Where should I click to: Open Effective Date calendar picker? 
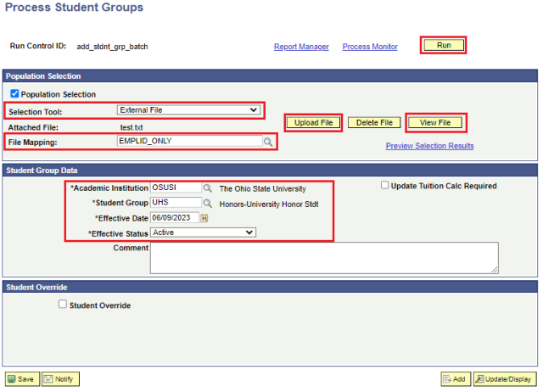coord(204,218)
